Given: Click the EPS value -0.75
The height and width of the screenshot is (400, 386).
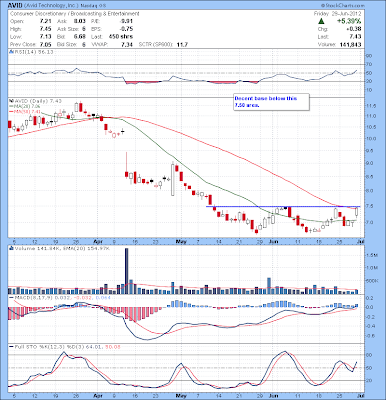Looking at the screenshot, I should click(x=126, y=29).
